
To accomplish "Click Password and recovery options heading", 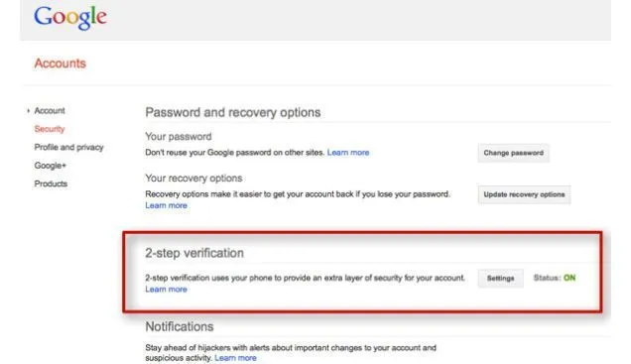I will tap(233, 112).
